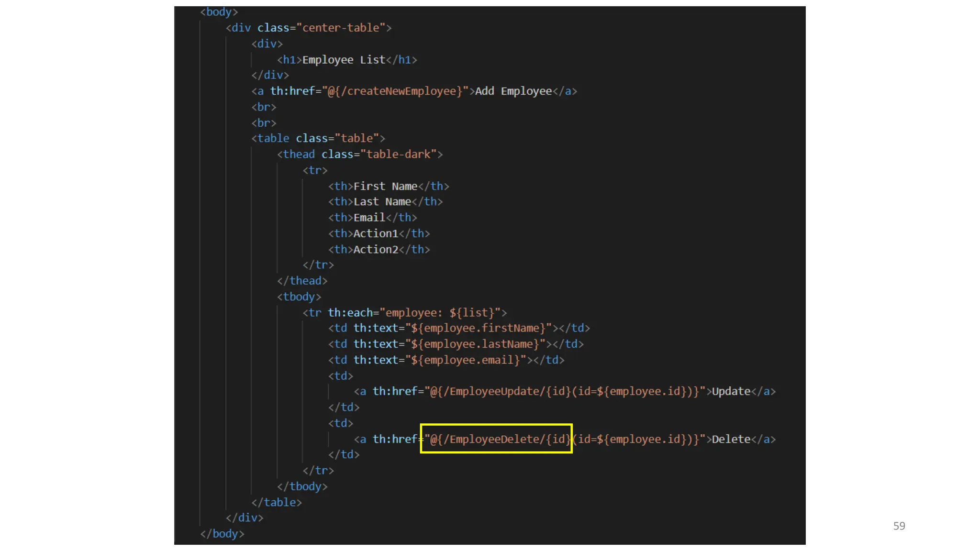Screen dimensions: 980x551
Task: Click the createNewEmployee href value
Action: click(395, 91)
